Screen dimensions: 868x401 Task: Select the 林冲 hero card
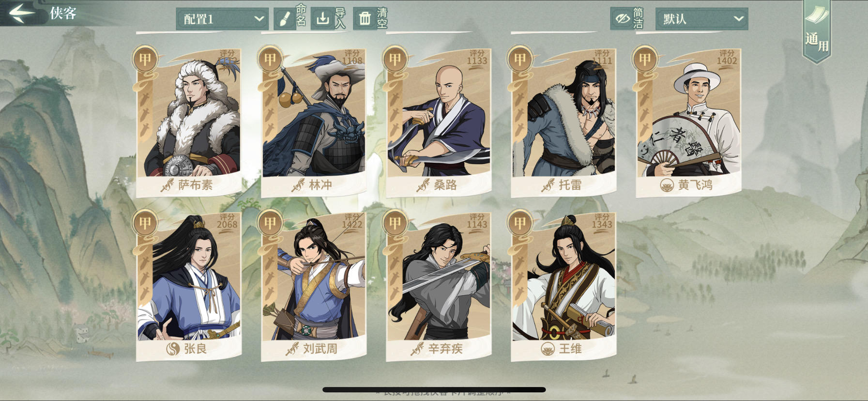[314, 122]
